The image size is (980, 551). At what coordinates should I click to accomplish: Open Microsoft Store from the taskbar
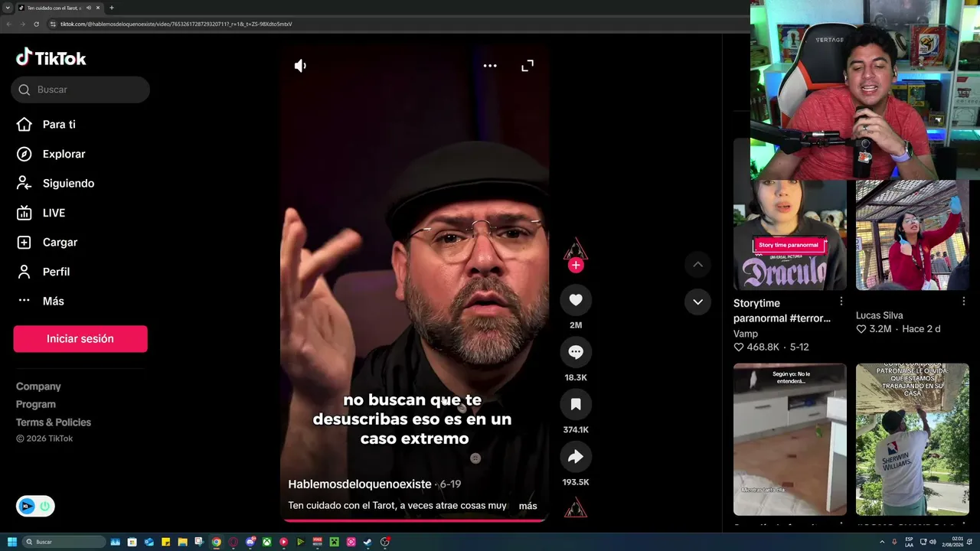pyautogui.click(x=132, y=542)
